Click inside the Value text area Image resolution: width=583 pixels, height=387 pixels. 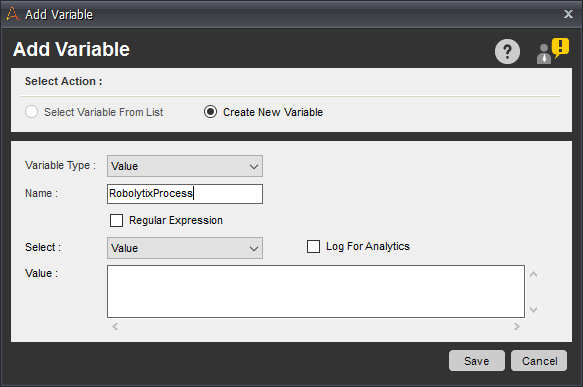click(316, 291)
